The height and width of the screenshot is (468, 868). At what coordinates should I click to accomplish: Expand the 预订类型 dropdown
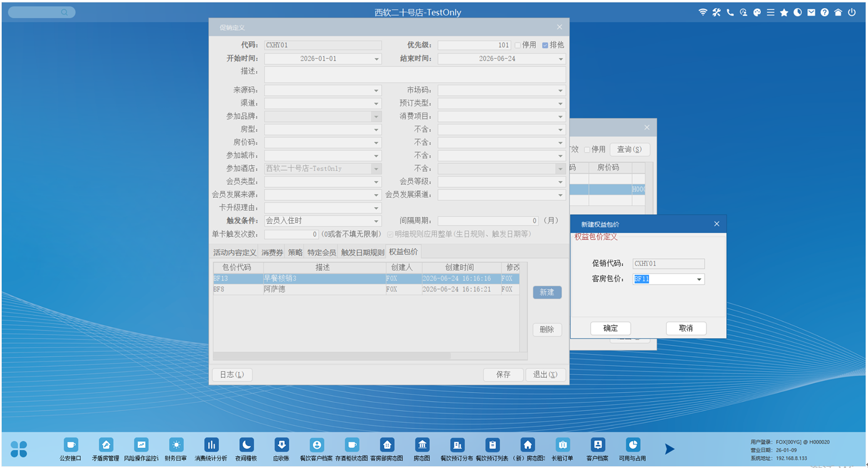tap(561, 103)
